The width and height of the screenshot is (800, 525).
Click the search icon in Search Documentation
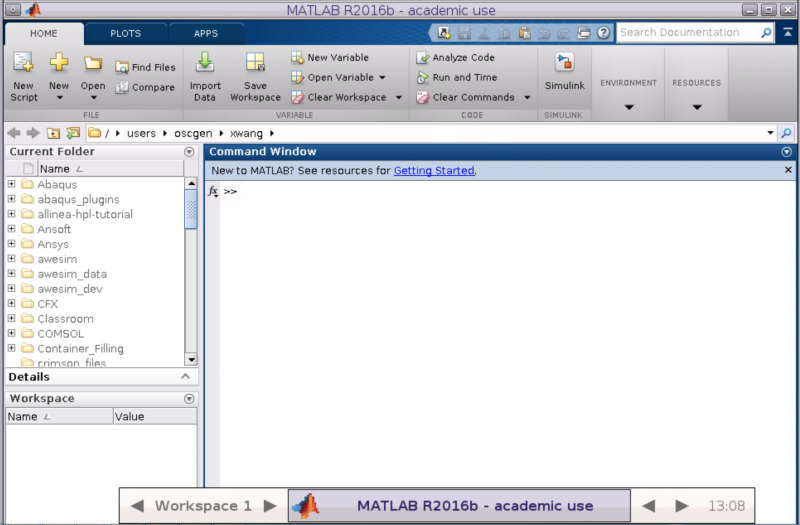click(x=766, y=33)
